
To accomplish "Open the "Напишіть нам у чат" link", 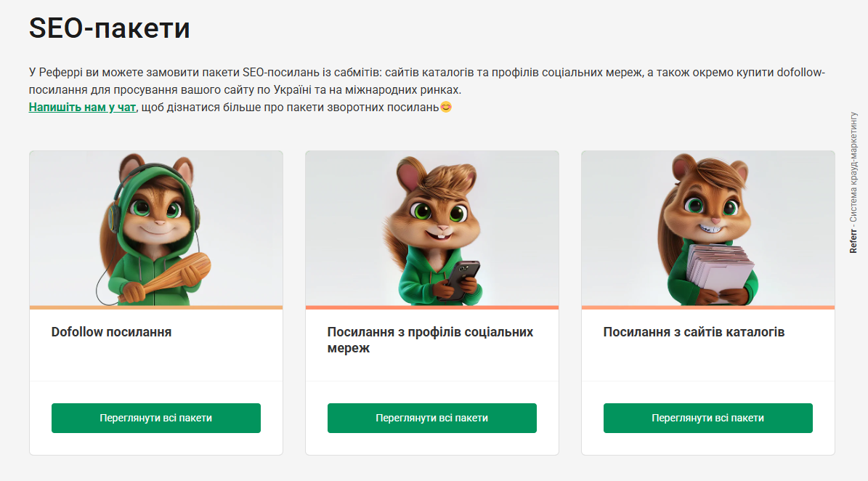I will click(82, 106).
